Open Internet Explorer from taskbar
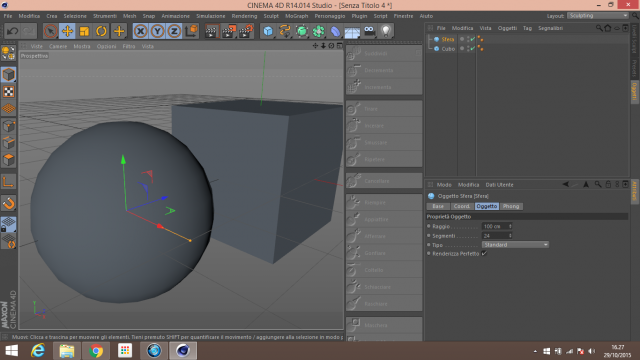 coord(38,351)
